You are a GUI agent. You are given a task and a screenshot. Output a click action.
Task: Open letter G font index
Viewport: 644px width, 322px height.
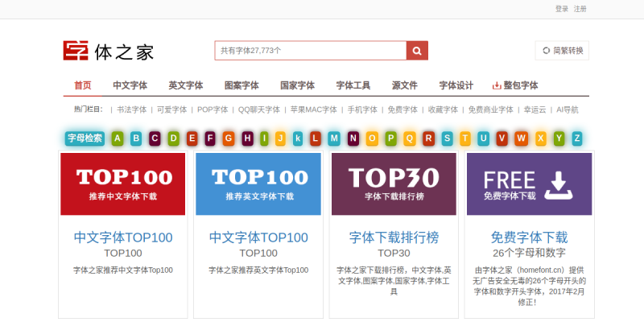pos(229,138)
